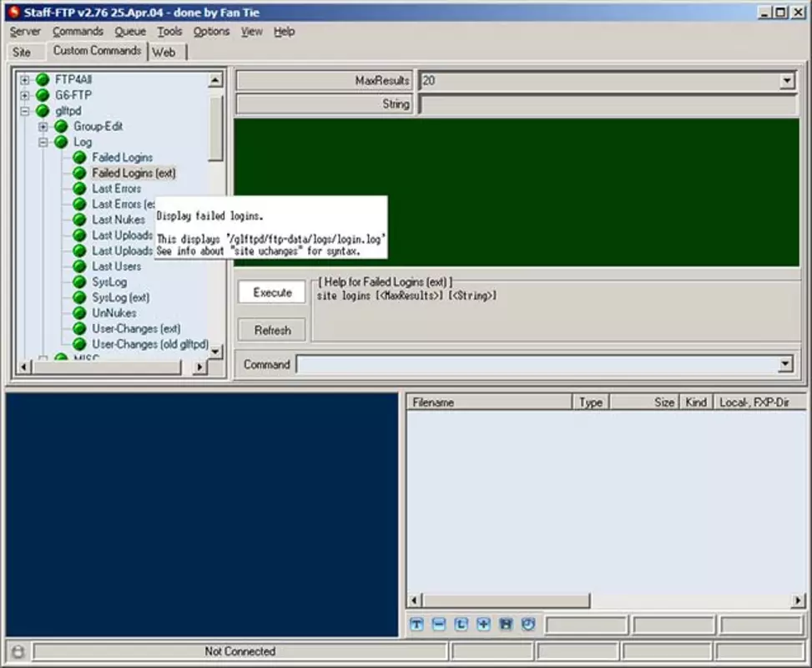Sort file list by Type column
This screenshot has height=668, width=812.
pyautogui.click(x=591, y=402)
